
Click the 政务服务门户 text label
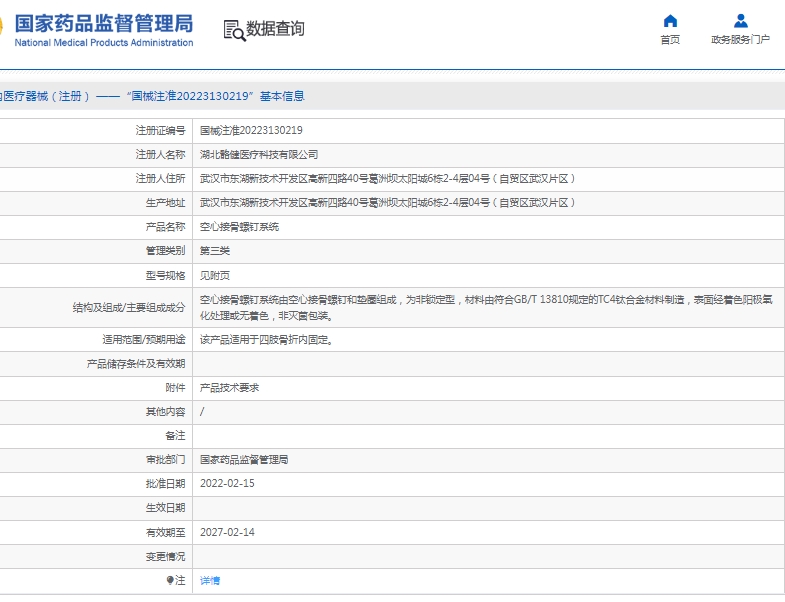(740, 40)
